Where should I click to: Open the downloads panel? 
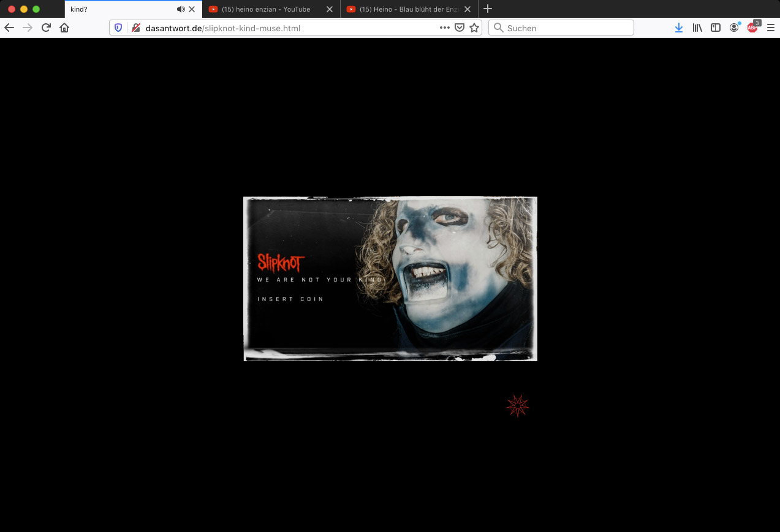pyautogui.click(x=679, y=28)
